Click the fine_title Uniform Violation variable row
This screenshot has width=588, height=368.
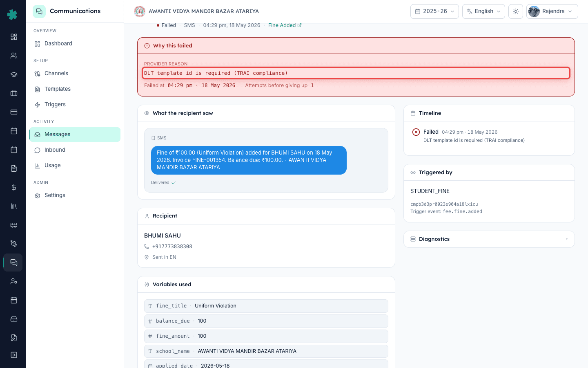[x=266, y=306]
